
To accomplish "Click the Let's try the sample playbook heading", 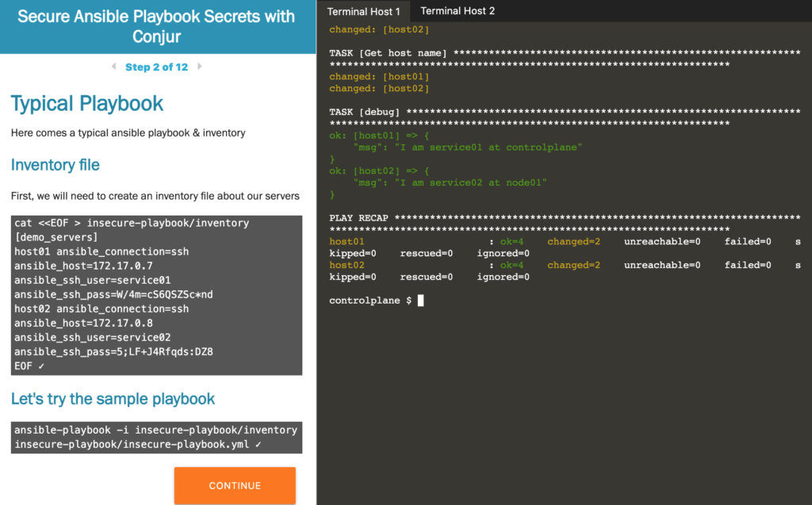I will 112,399.
